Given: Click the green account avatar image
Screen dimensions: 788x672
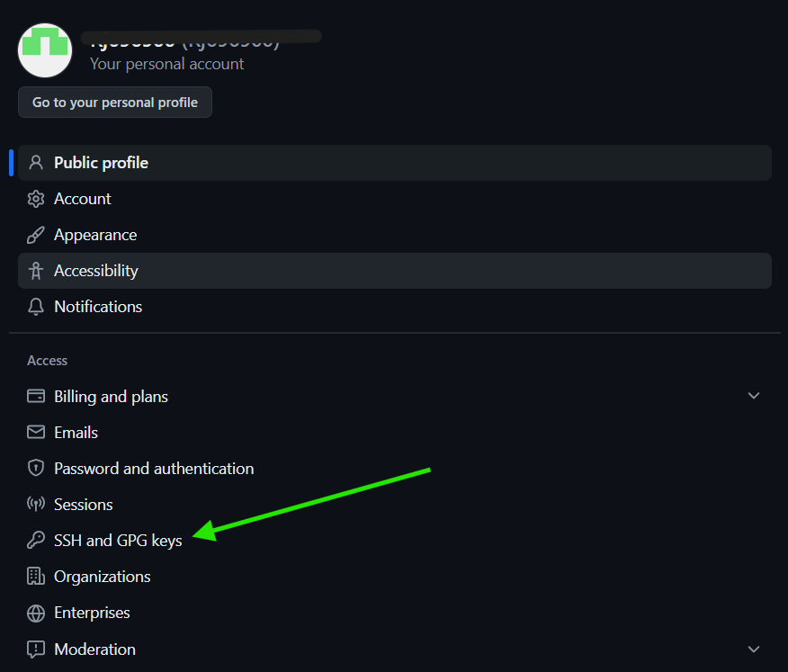Looking at the screenshot, I should [45, 50].
